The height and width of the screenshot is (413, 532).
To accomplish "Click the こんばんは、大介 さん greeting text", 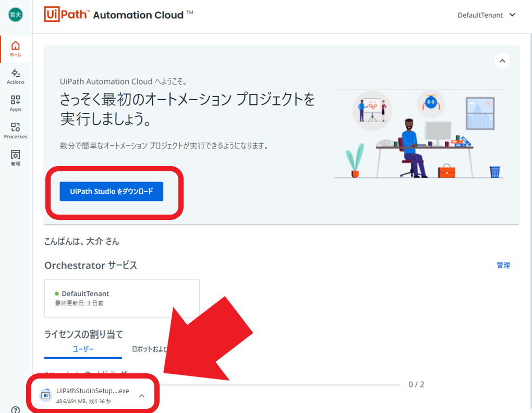I will [x=82, y=242].
